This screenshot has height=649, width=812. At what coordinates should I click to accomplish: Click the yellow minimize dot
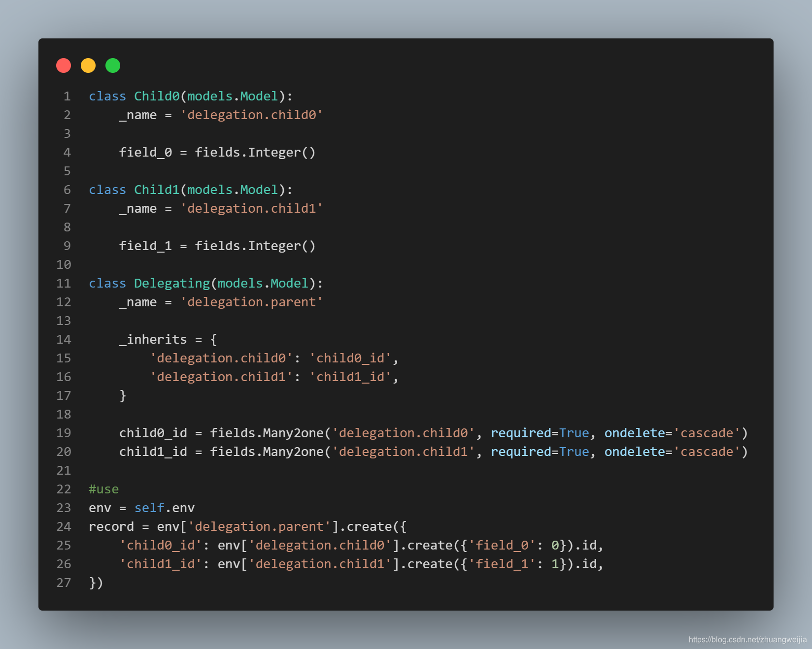pos(88,65)
